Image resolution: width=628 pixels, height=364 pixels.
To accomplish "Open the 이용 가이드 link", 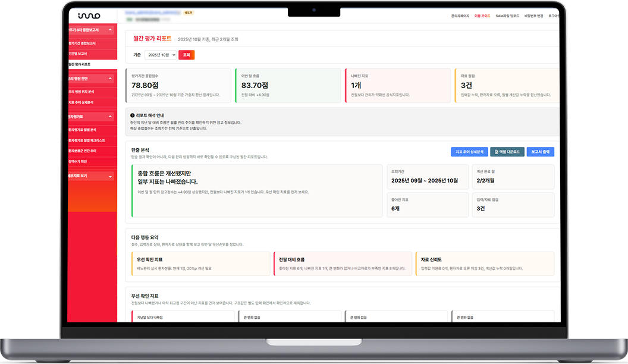I will [x=482, y=16].
